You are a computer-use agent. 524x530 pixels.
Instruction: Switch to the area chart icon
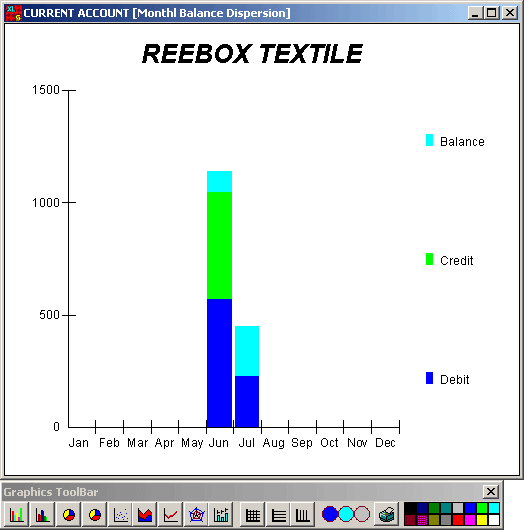[x=145, y=515]
